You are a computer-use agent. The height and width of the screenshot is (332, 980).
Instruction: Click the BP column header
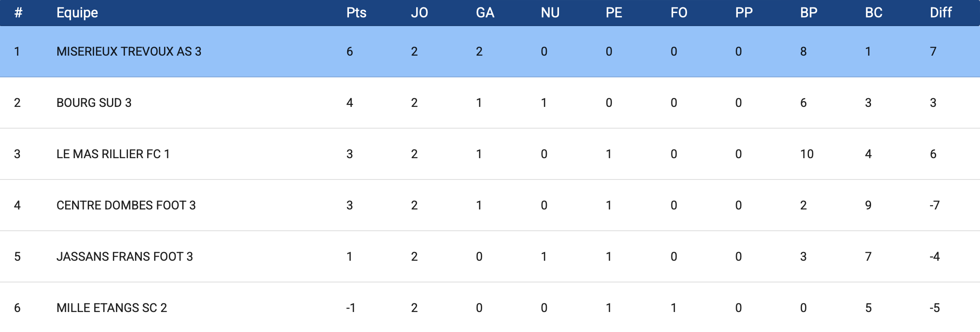(809, 13)
